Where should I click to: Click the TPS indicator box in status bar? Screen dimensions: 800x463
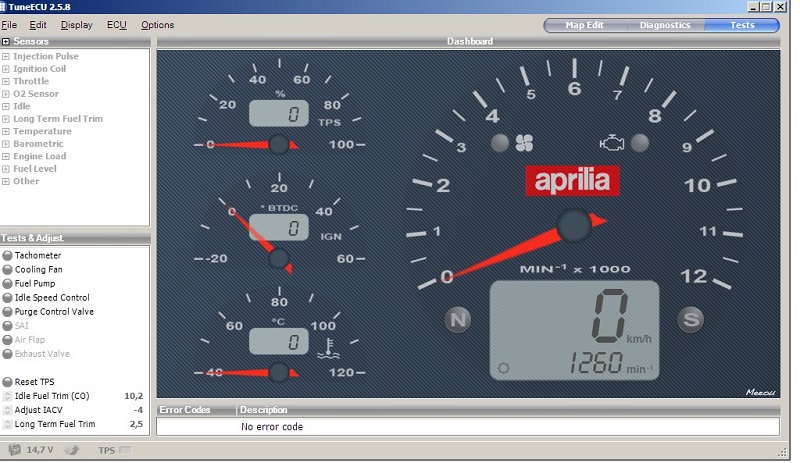pyautogui.click(x=126, y=450)
